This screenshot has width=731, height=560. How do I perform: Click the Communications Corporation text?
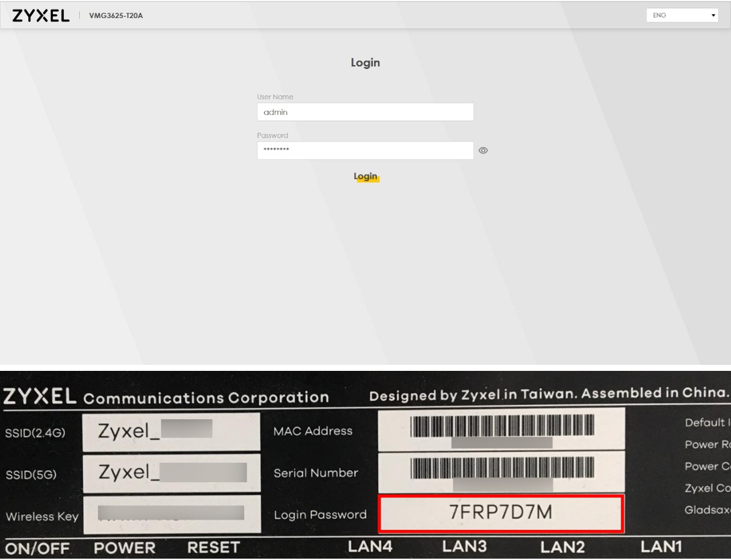coord(206,398)
